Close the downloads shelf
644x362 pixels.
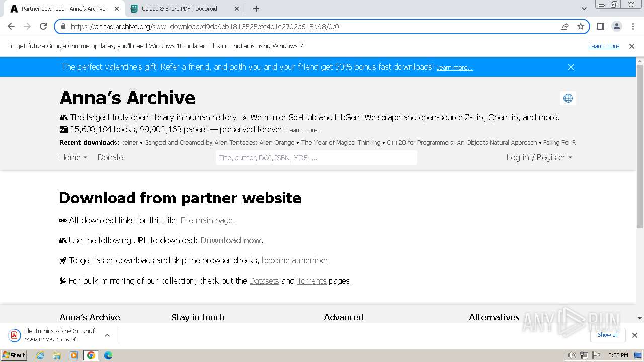635,335
